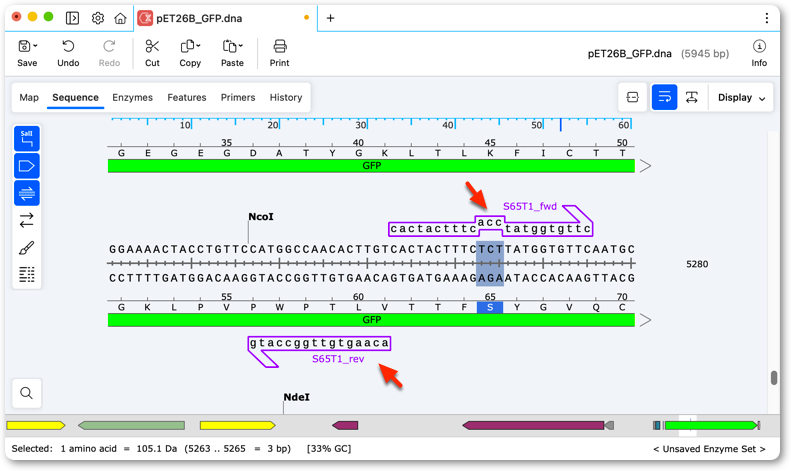Open the Info panel
This screenshot has width=791, height=471.
759,53
